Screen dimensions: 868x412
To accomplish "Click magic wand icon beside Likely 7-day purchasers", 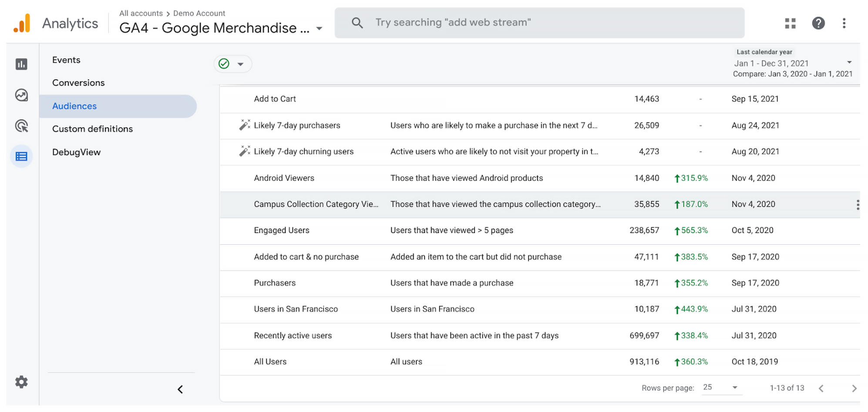I will (x=244, y=125).
